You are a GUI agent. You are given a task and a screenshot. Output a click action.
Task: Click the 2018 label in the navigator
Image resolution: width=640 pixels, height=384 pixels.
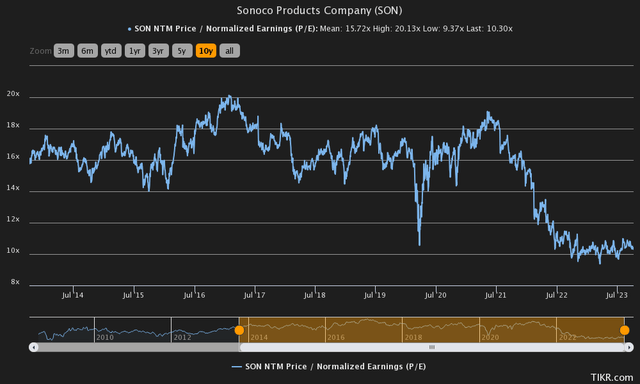point(413,337)
